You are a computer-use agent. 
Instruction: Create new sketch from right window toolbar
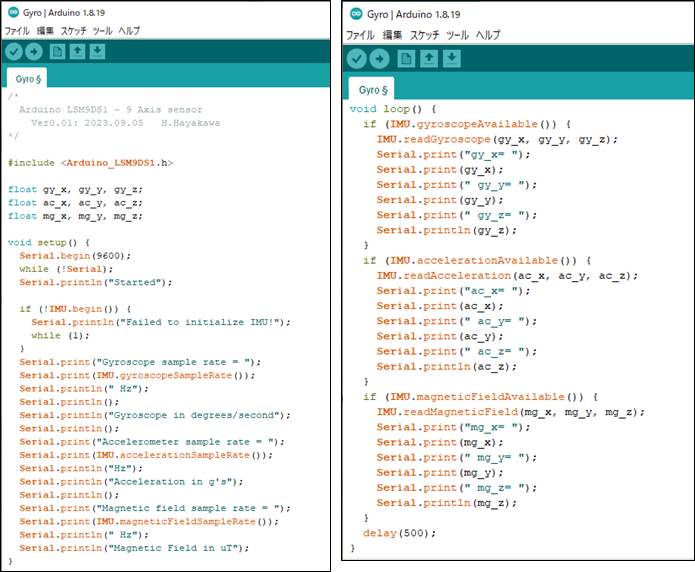[x=406, y=59]
